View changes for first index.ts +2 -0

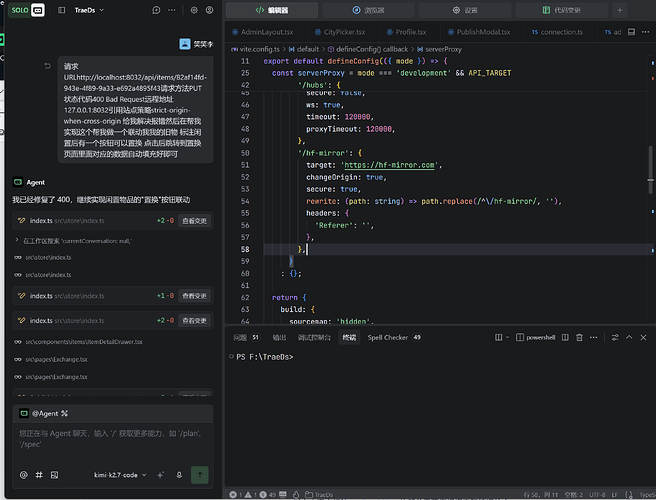[x=194, y=221]
